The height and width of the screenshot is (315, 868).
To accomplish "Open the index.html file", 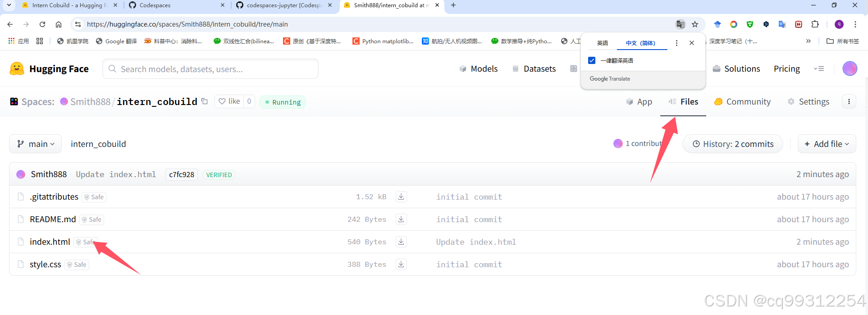I will point(50,242).
